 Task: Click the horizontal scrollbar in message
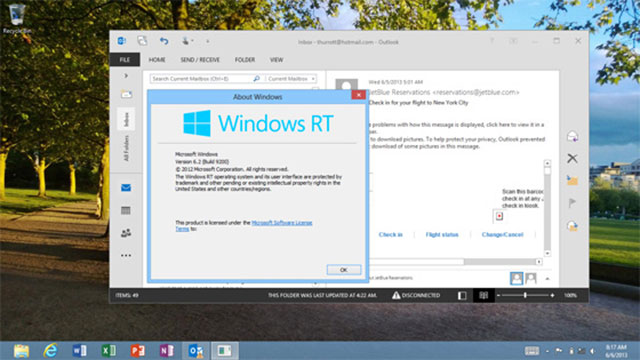point(416,262)
